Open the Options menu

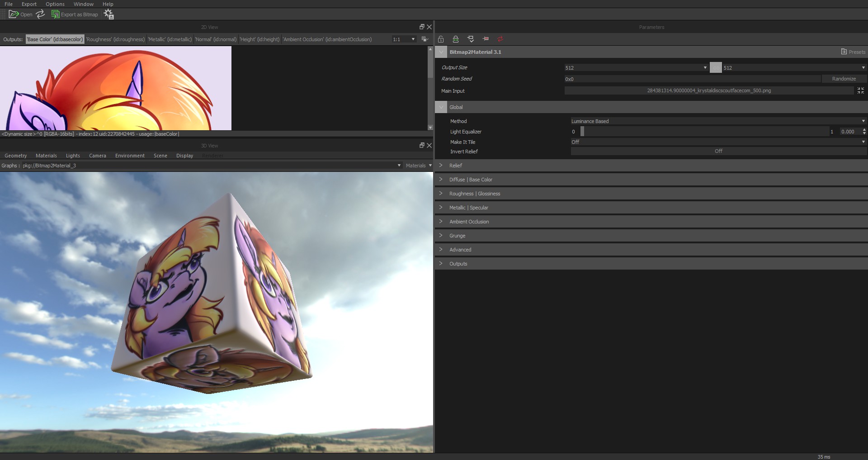(x=55, y=4)
